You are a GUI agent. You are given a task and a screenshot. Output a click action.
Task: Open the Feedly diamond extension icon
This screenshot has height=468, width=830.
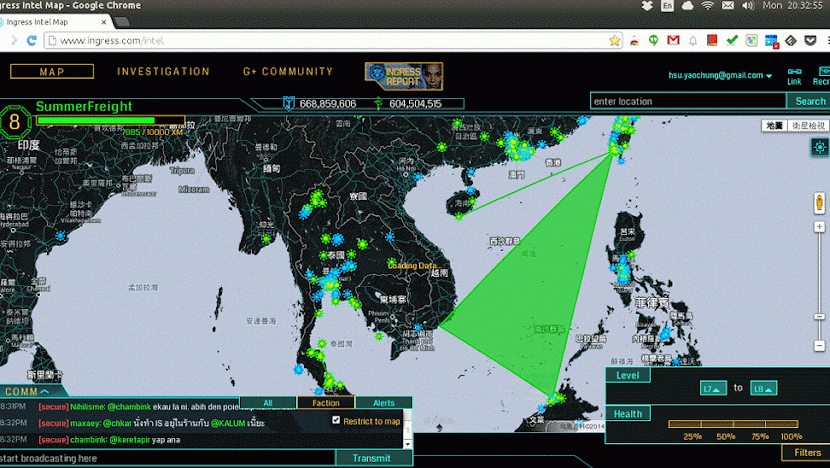(791, 41)
